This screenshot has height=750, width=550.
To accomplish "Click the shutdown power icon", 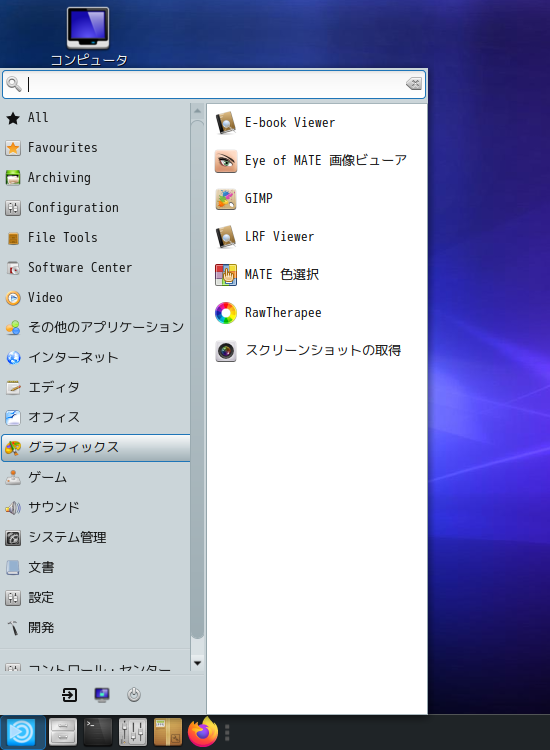I will (x=134, y=695).
